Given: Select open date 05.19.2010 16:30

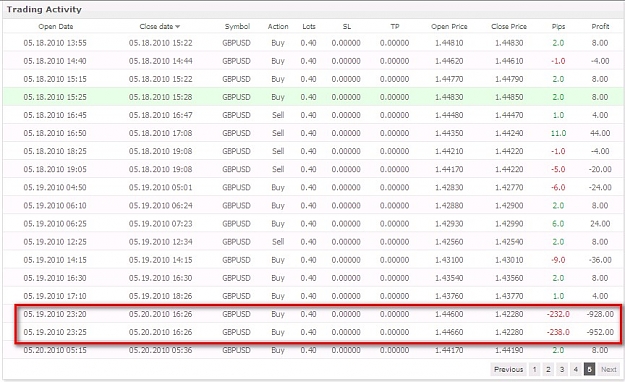Looking at the screenshot, I should coord(55,278).
